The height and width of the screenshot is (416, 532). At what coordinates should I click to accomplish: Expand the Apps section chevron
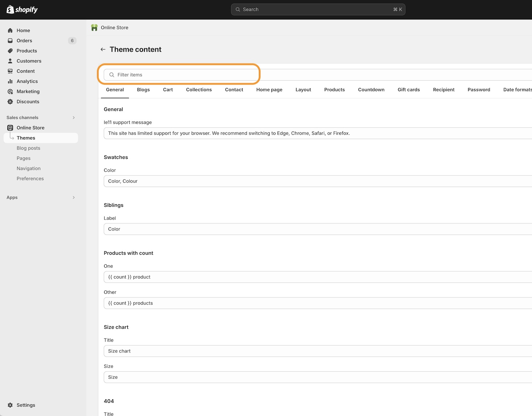(x=74, y=197)
